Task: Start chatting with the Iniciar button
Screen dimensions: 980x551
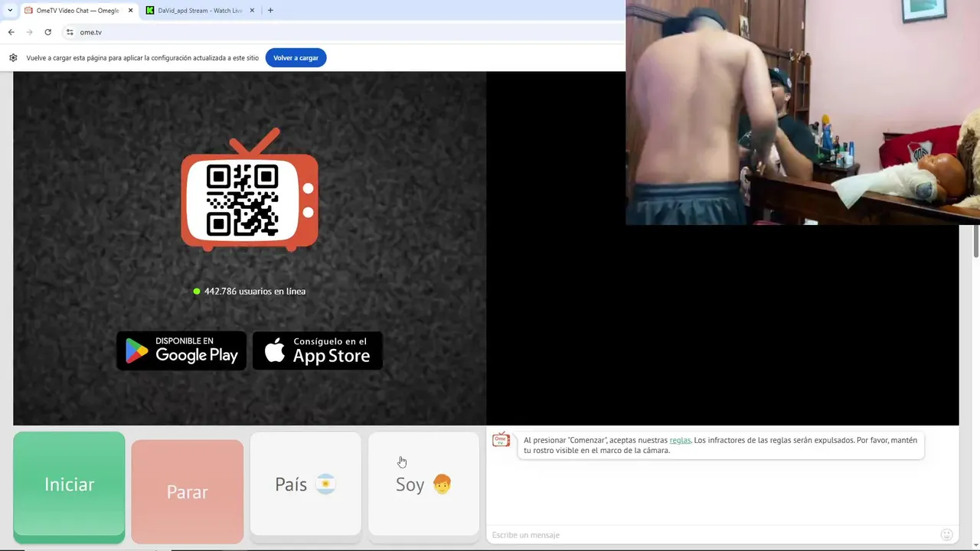Action: click(69, 487)
